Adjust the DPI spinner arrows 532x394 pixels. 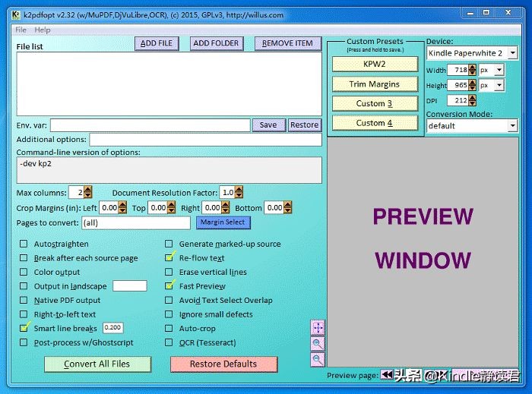(472, 100)
